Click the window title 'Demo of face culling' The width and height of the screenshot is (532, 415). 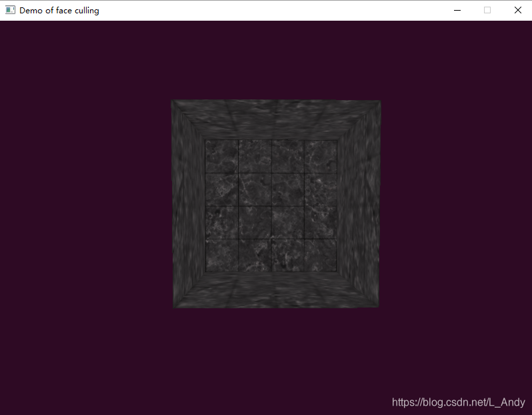point(59,11)
